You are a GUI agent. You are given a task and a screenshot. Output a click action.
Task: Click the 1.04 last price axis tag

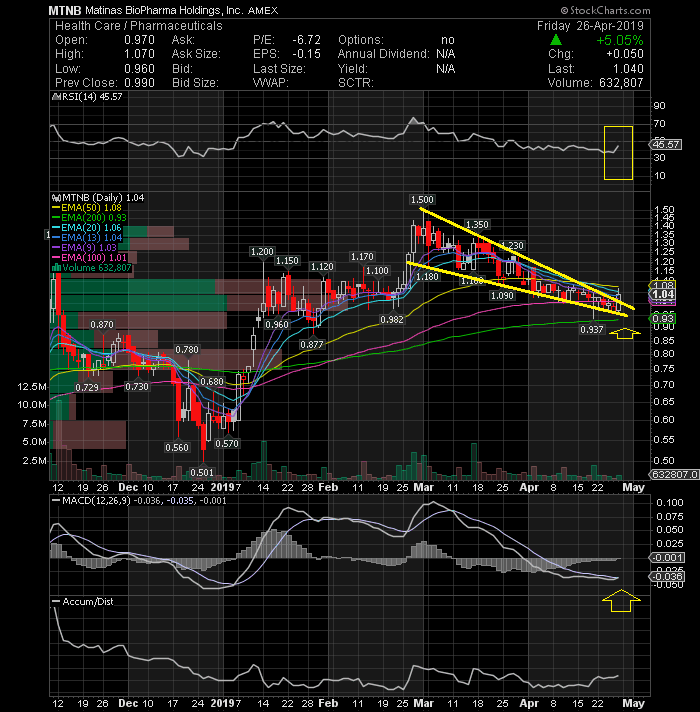[663, 294]
